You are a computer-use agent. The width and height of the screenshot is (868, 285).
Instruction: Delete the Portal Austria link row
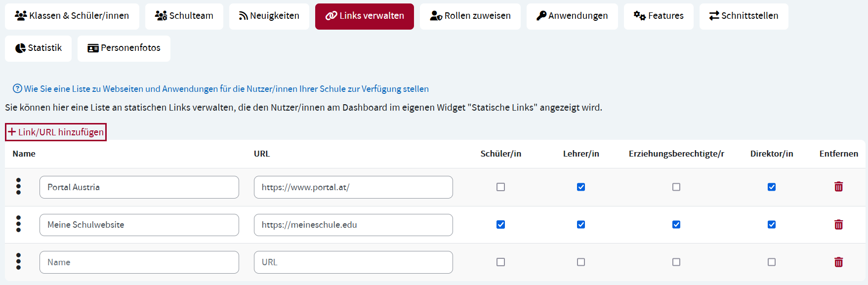838,187
